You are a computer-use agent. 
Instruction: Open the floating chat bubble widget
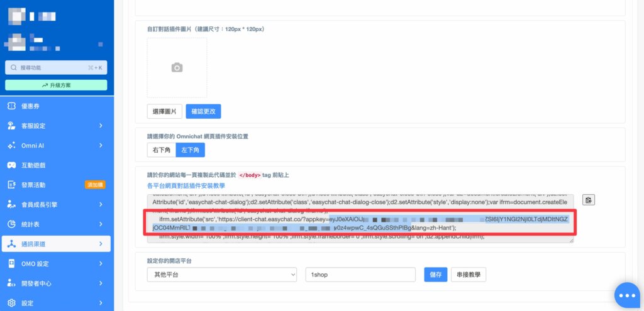click(627, 295)
